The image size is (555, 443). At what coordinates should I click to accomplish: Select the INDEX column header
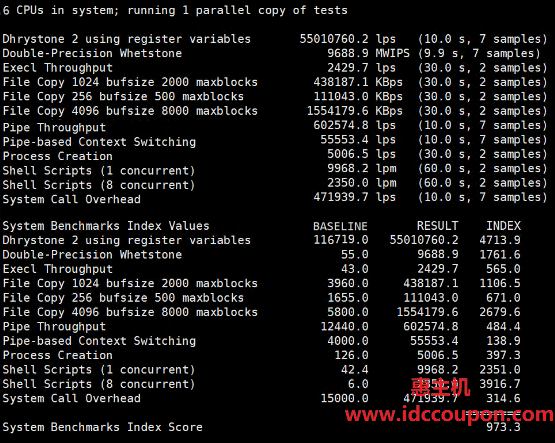(503, 226)
